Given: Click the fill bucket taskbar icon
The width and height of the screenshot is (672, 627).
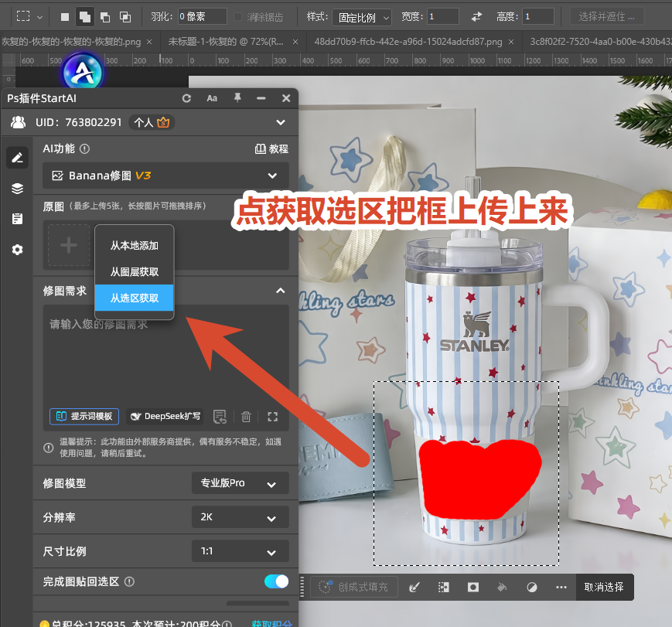Looking at the screenshot, I should [503, 587].
